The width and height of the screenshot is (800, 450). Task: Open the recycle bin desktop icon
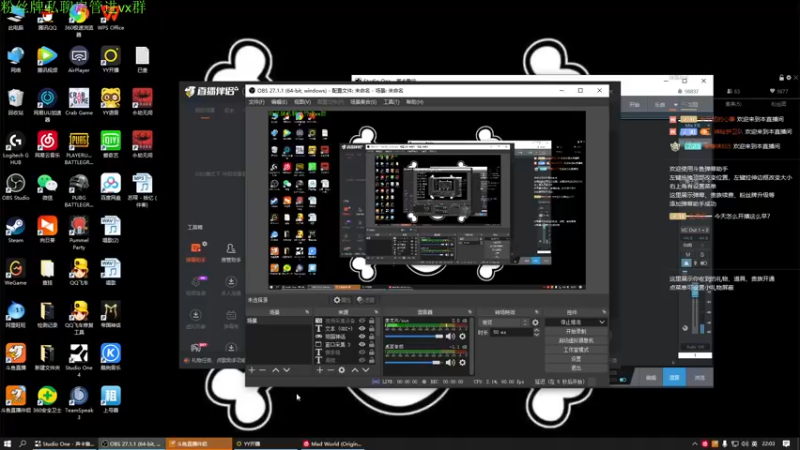click(x=15, y=102)
